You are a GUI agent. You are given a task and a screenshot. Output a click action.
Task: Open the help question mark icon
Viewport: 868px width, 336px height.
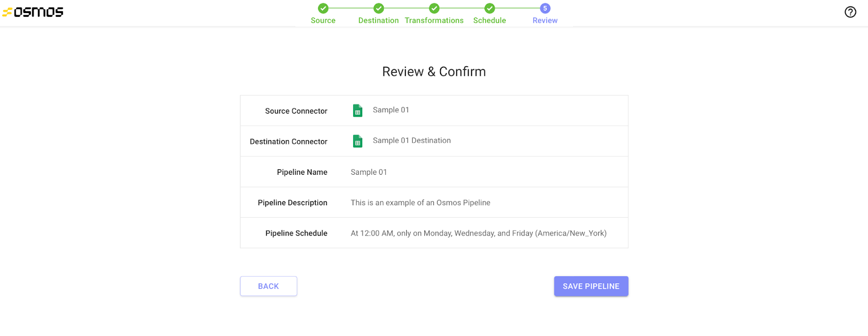pos(850,12)
